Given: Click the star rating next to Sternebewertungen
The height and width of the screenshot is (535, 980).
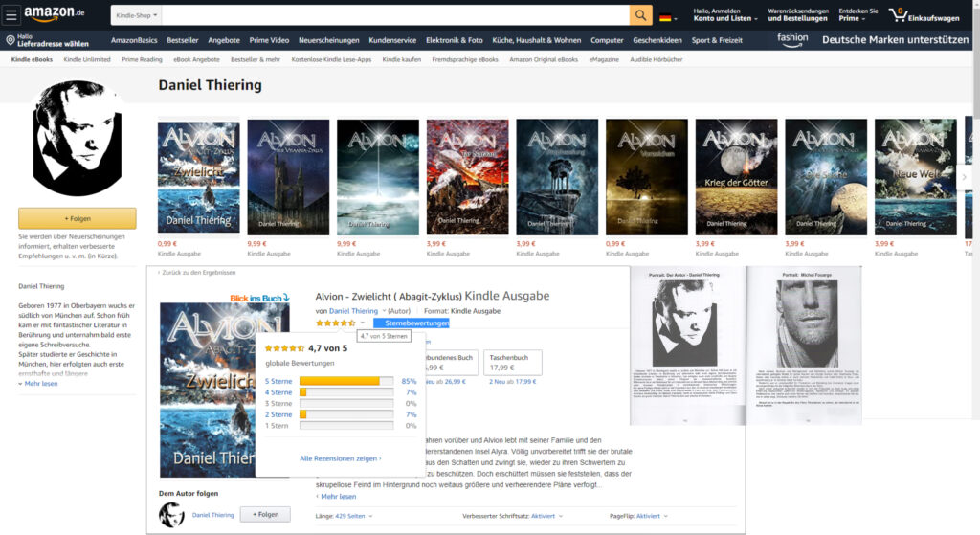Looking at the screenshot, I should coord(336,323).
